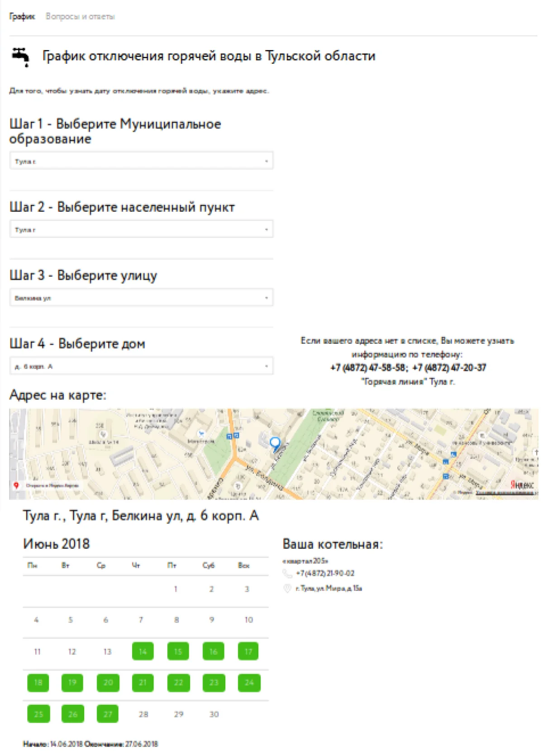The width and height of the screenshot is (543, 756).
Task: Click the phone icon near boiler number
Action: click(287, 574)
